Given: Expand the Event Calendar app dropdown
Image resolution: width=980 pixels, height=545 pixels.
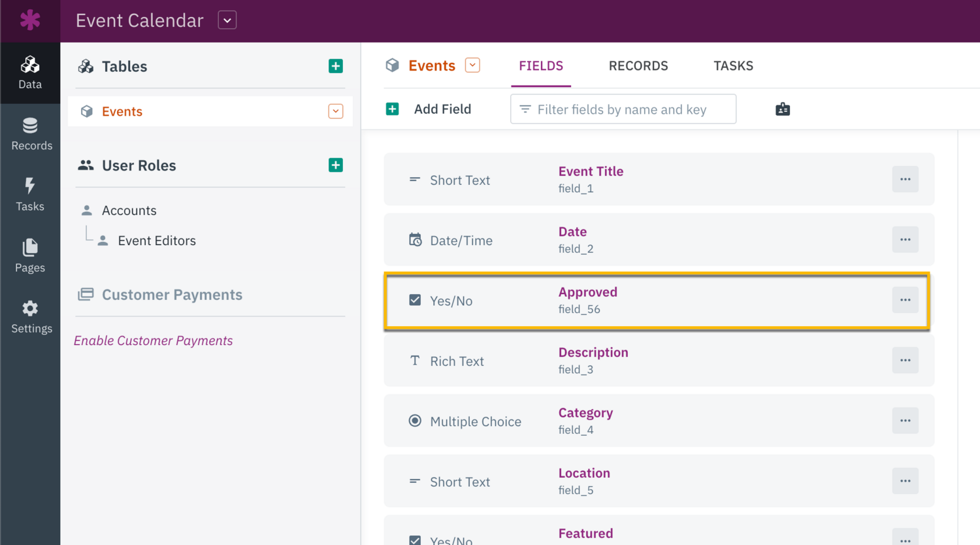Looking at the screenshot, I should point(227,20).
